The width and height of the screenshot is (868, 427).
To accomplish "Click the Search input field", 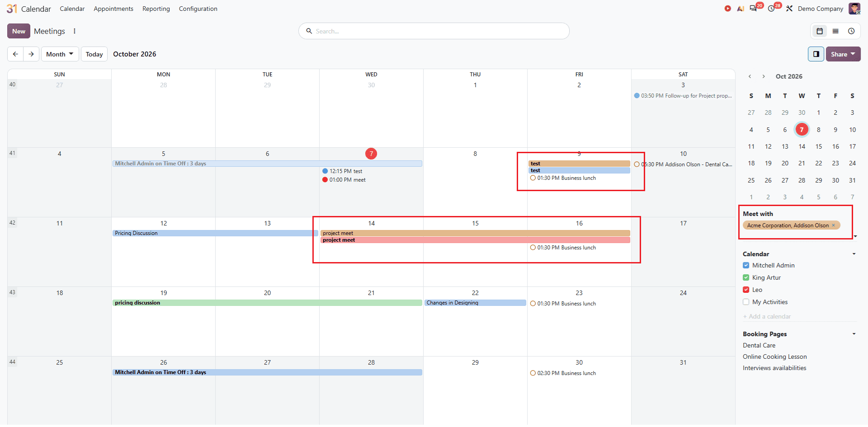I will pos(434,31).
